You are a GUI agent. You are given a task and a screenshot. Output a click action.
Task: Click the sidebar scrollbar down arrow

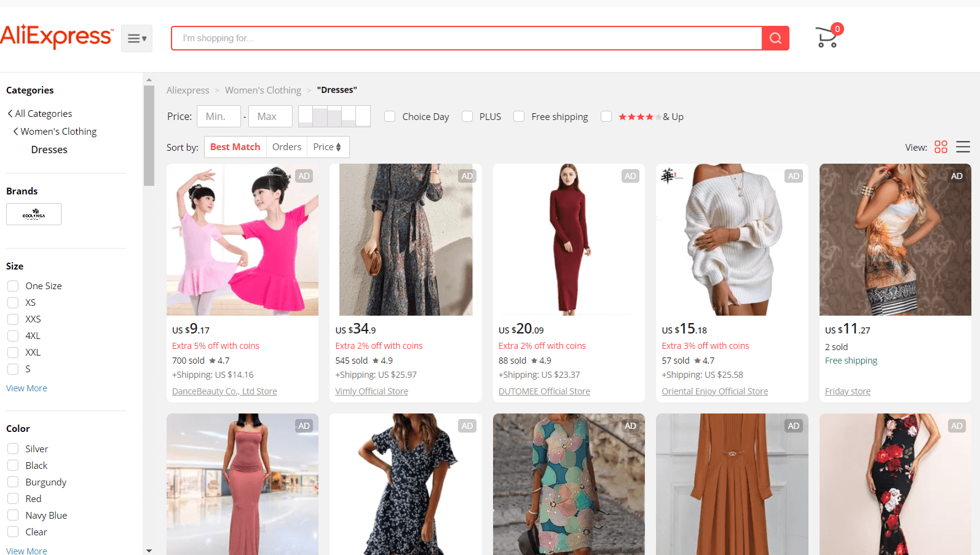149,551
